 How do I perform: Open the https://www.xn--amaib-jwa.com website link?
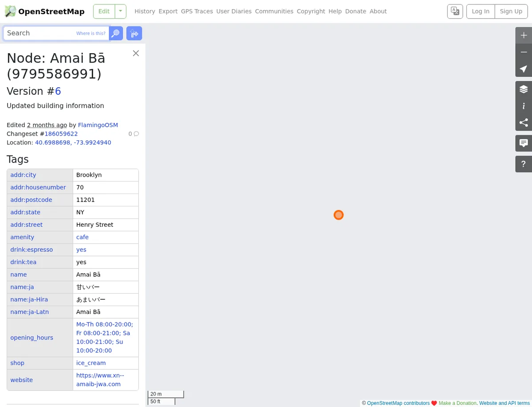100,380
